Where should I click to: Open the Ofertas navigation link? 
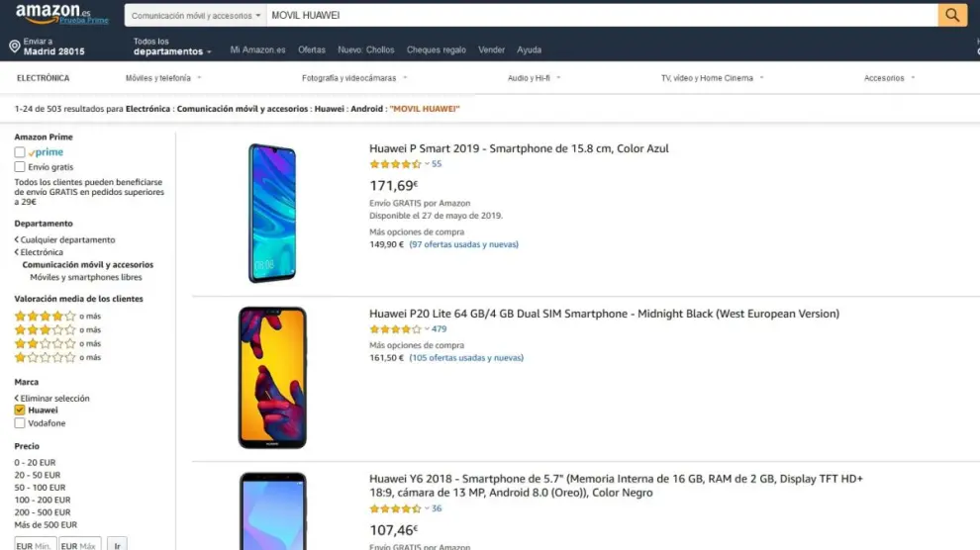click(x=312, y=50)
